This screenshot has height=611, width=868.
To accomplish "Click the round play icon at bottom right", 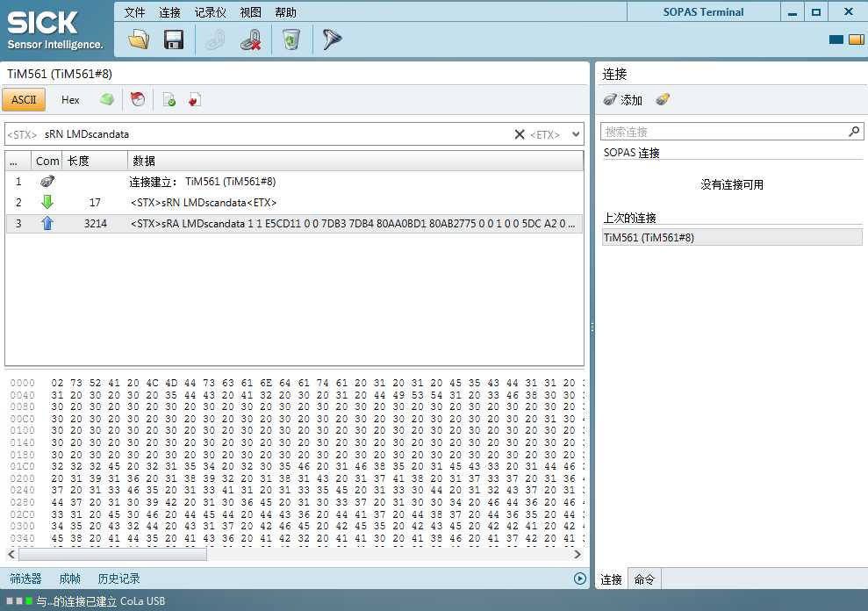I will coord(579,579).
